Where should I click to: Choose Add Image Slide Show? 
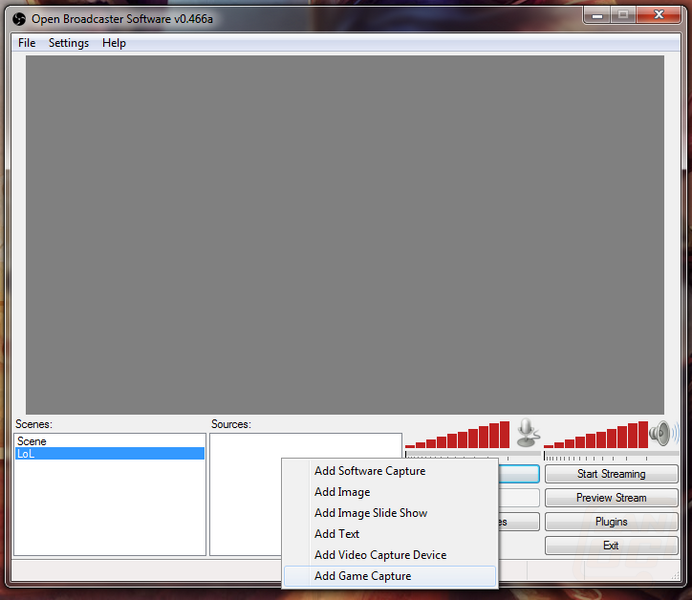pos(370,513)
